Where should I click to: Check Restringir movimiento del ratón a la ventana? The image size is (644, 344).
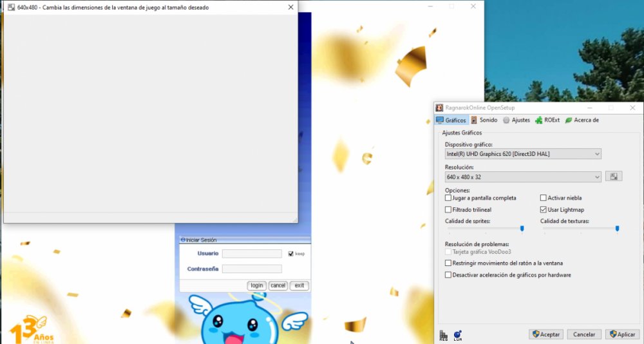point(448,263)
